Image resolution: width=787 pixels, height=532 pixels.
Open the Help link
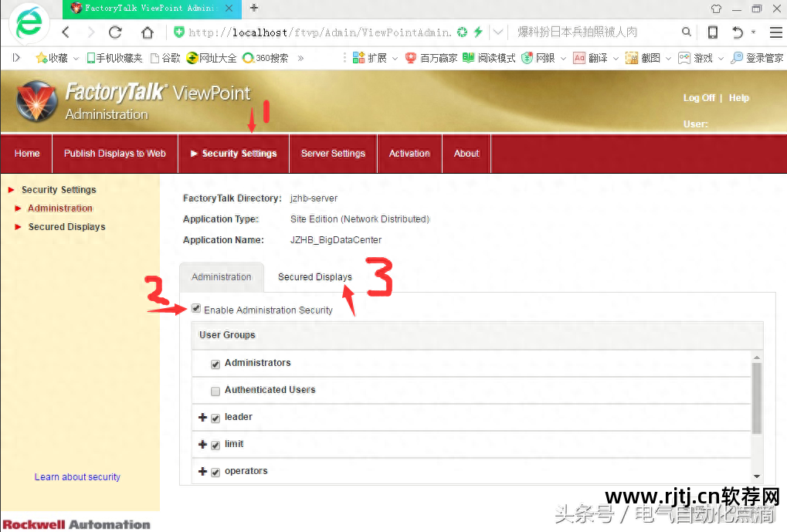(739, 98)
